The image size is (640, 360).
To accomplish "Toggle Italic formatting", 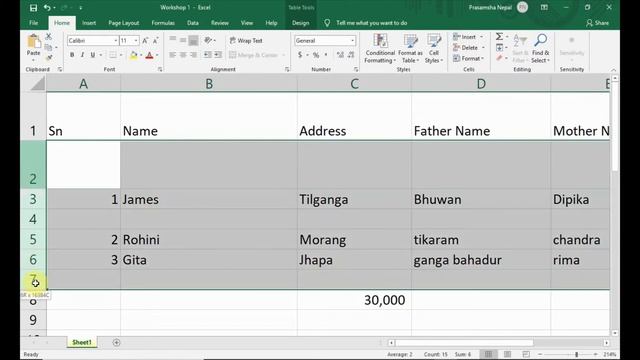I will (82, 55).
